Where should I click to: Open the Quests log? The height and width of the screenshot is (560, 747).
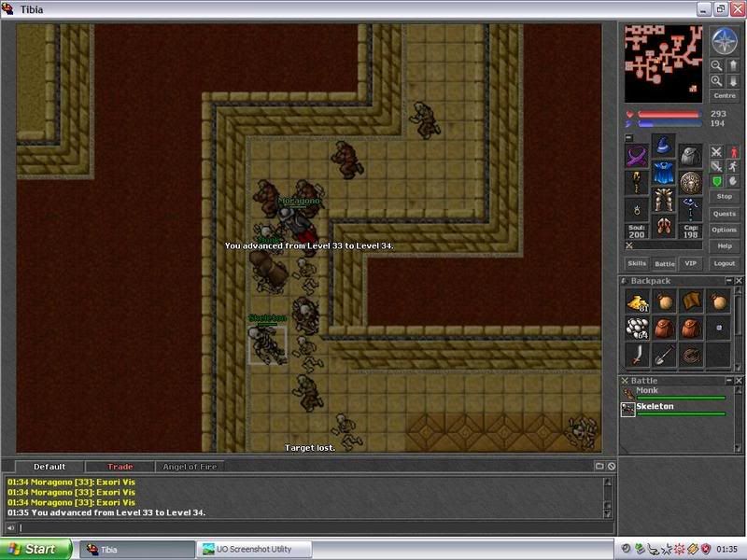[x=725, y=214]
